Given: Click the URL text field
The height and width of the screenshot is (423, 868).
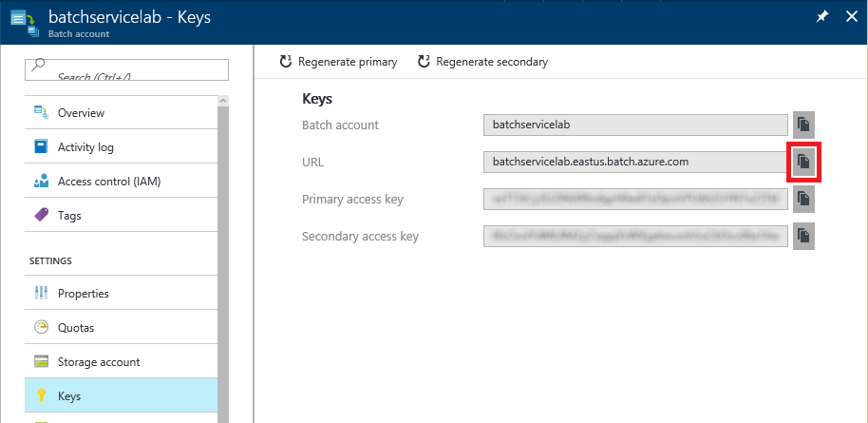Looking at the screenshot, I should pyautogui.click(x=635, y=162).
